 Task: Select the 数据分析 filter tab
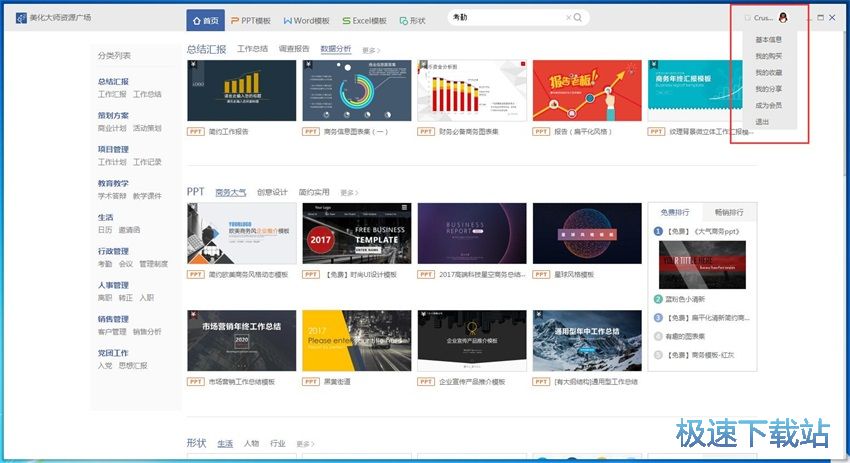pos(336,49)
